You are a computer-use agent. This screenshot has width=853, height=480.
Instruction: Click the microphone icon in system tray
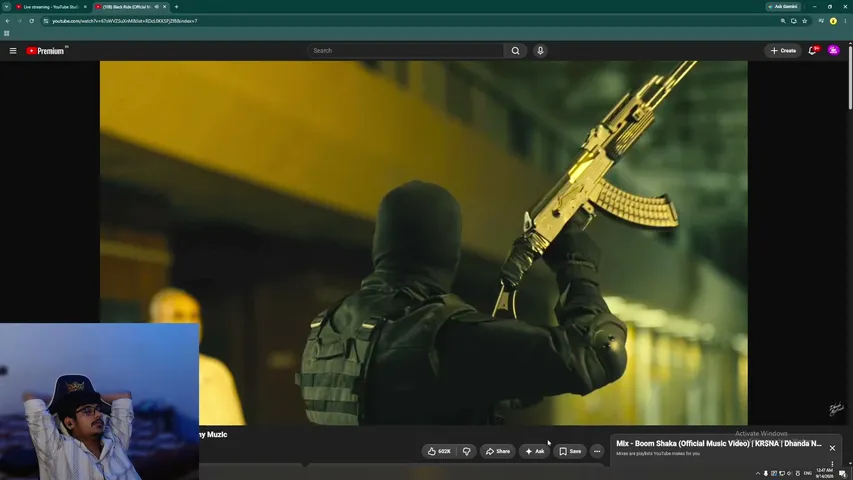tap(765, 473)
